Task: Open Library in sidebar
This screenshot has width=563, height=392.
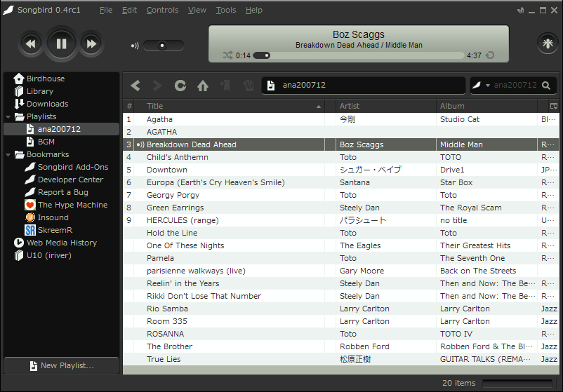Action: [40, 91]
